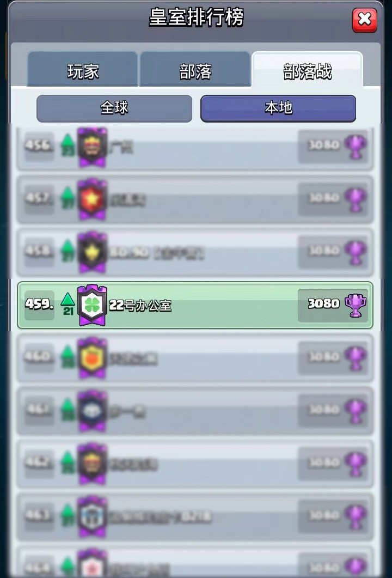Click the four-leaf clover clan badge
The height and width of the screenshot is (578, 392).
[93, 305]
